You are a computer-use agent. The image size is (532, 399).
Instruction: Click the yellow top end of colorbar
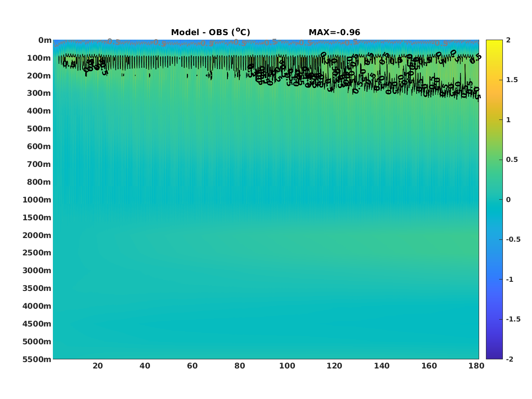point(494,42)
